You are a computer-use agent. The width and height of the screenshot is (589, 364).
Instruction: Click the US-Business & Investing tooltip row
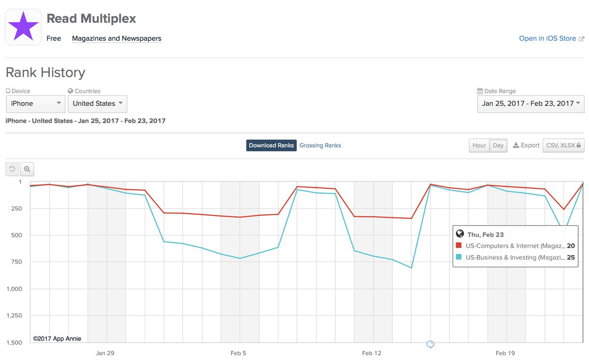click(515, 257)
